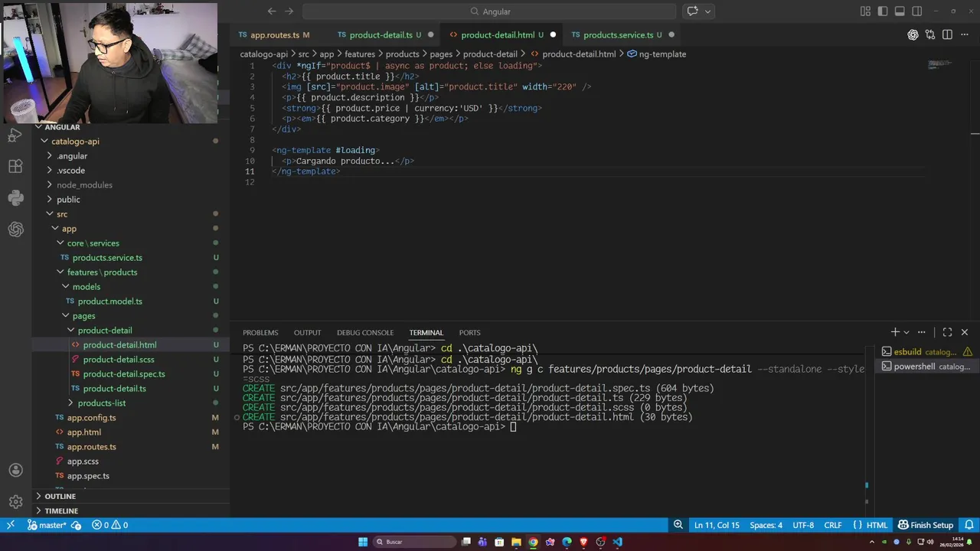Select the powershell terminal instance
This screenshot has height=551, width=980.
[926, 367]
